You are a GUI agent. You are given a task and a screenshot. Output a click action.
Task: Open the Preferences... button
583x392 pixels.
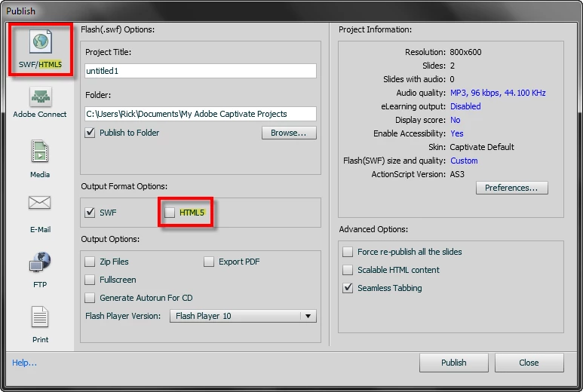click(x=511, y=188)
